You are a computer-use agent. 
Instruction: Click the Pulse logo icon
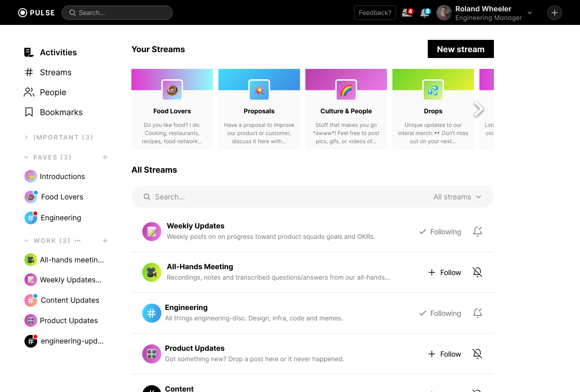pos(23,13)
